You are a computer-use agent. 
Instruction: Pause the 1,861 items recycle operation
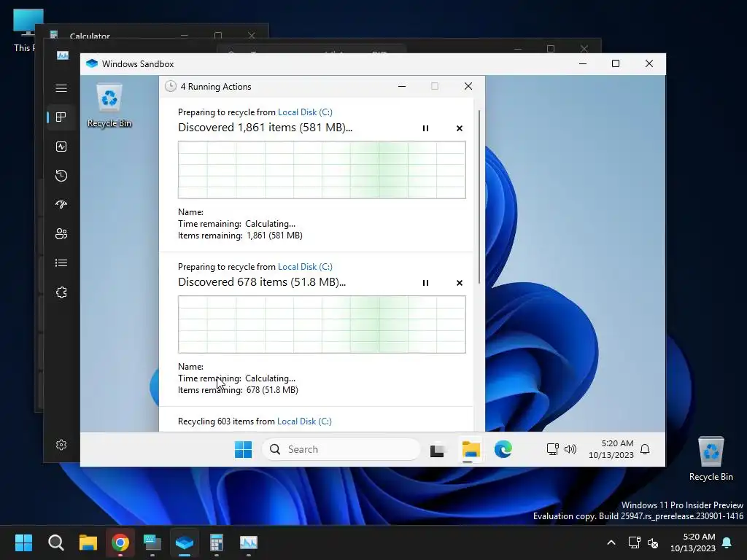425,128
